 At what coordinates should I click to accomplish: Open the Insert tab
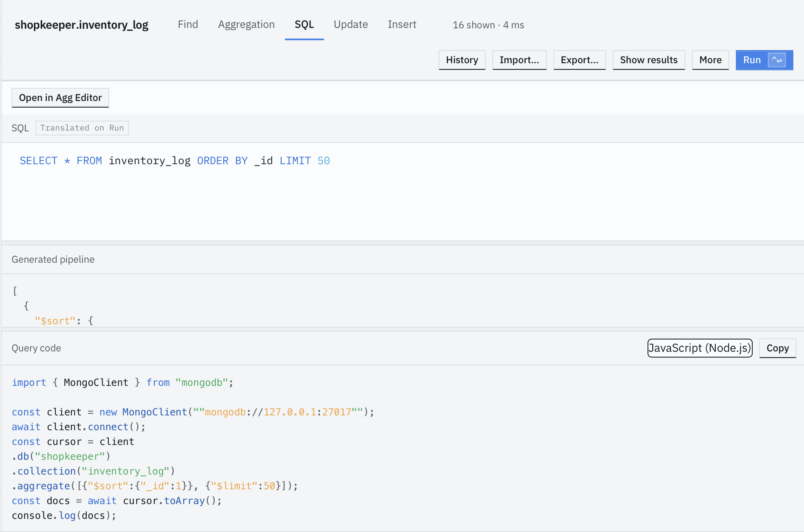point(402,25)
